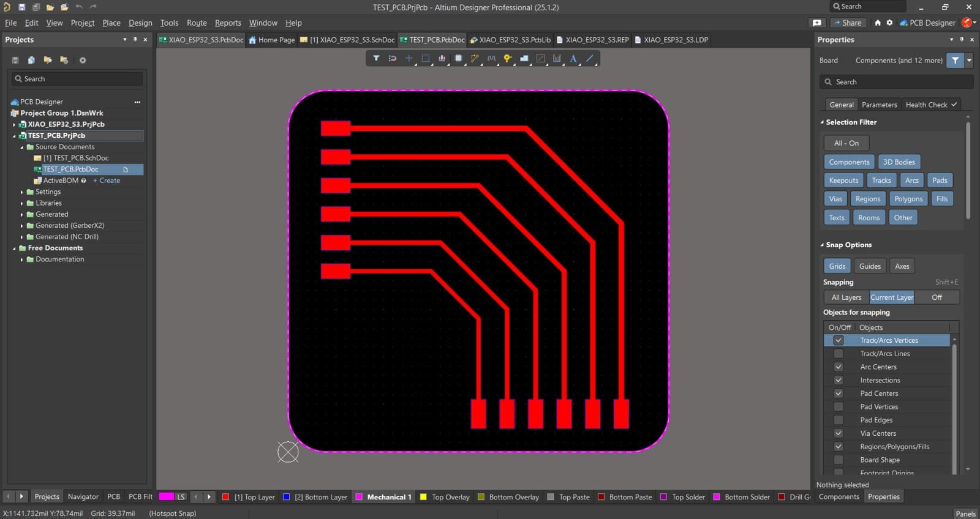Click the Redo arrow icon
This screenshot has width=980, height=519.
(x=93, y=7)
